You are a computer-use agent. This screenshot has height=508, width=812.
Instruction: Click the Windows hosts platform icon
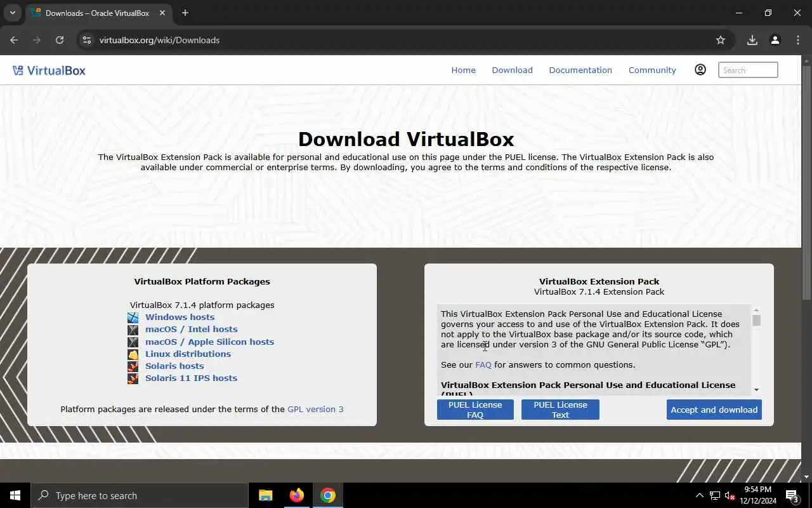pos(133,317)
